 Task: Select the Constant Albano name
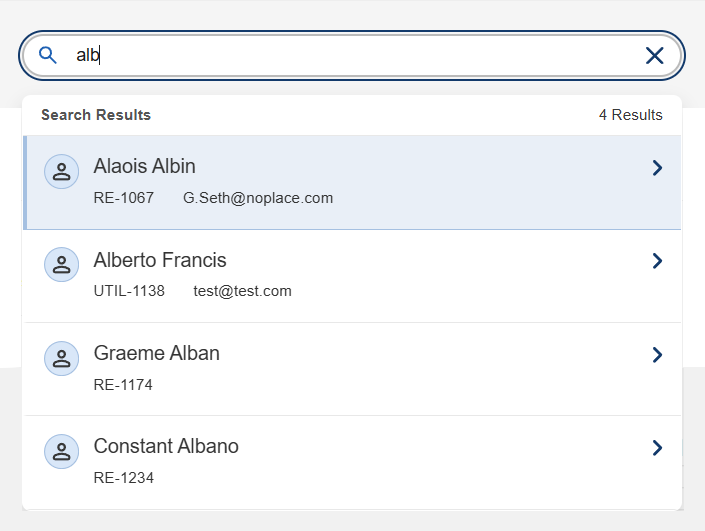[166, 446]
